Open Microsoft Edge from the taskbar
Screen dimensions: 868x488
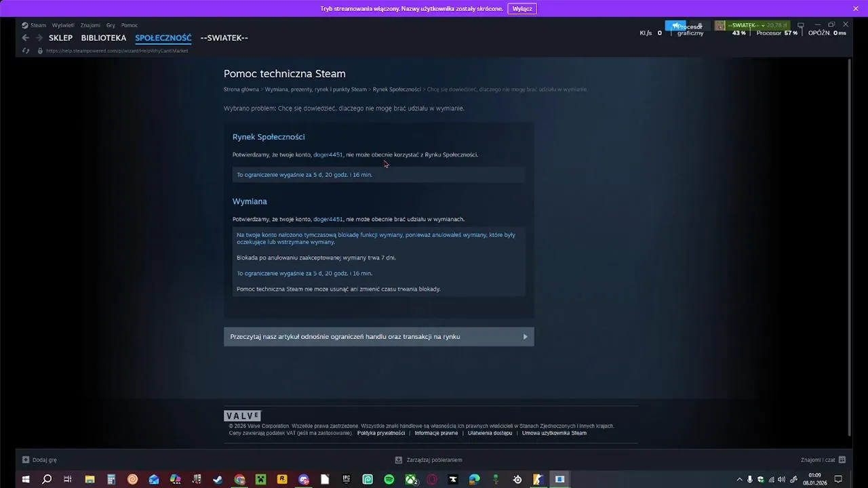coord(475,479)
